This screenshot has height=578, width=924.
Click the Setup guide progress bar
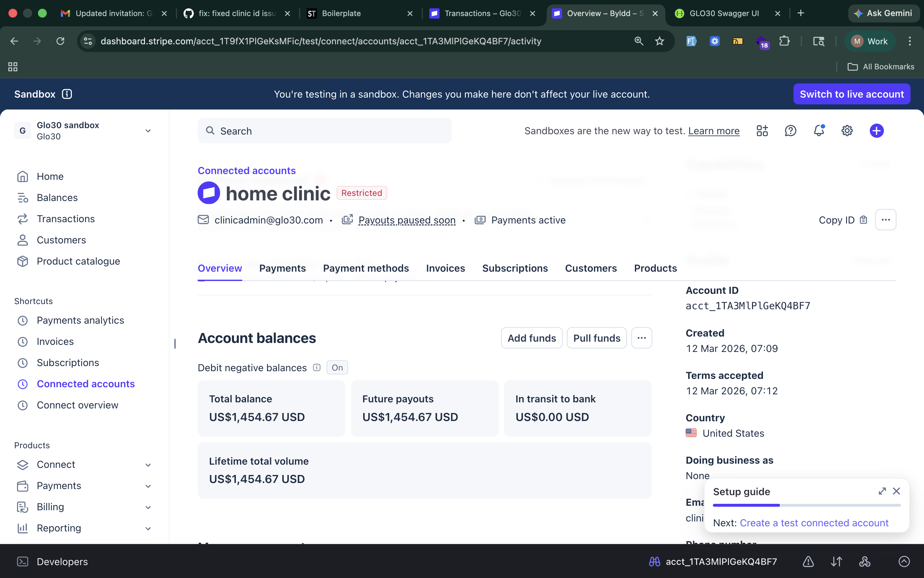(x=807, y=505)
